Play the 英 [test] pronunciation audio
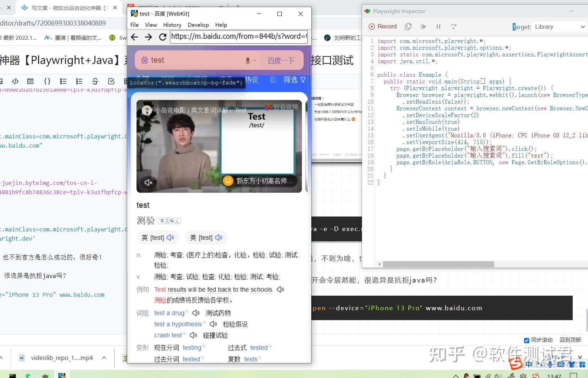 [170, 237]
